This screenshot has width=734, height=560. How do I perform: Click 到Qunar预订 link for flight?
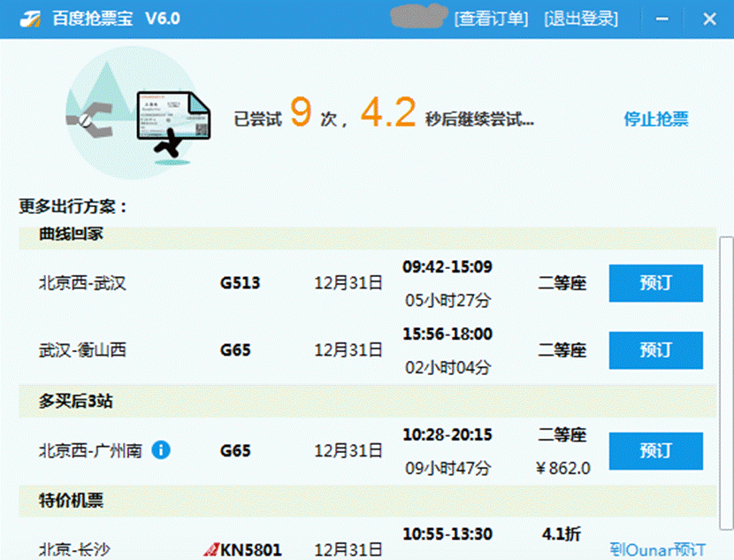tap(657, 549)
